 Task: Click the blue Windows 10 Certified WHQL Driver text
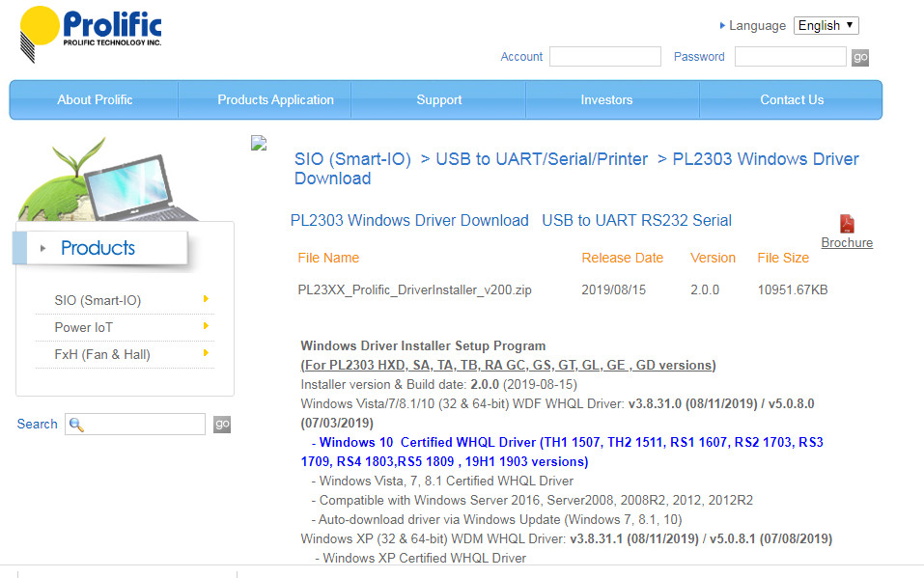click(562, 452)
